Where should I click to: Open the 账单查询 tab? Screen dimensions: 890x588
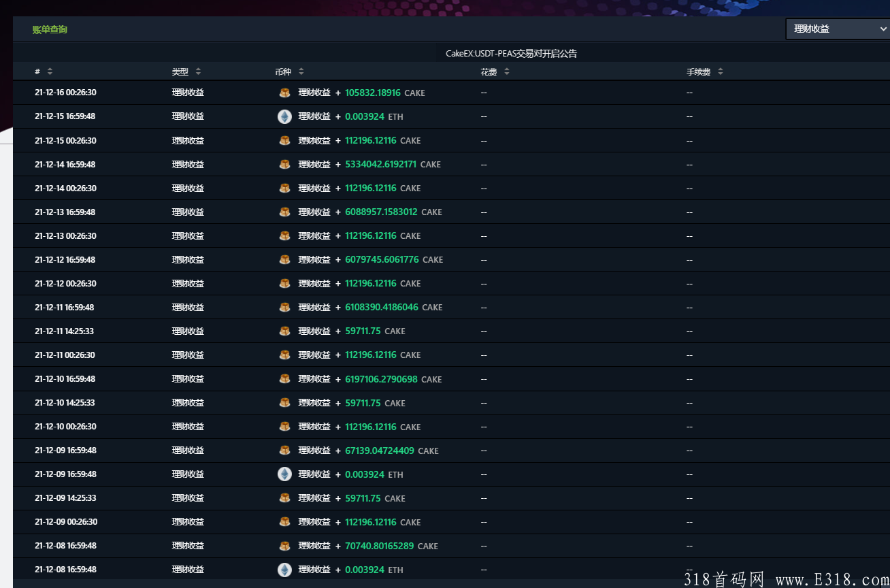(50, 29)
